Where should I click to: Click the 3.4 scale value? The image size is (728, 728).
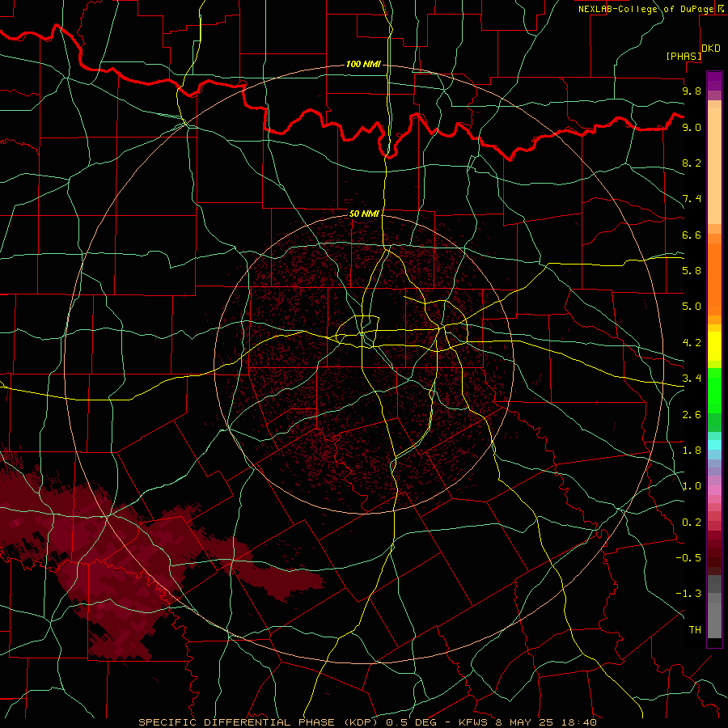tap(692, 379)
